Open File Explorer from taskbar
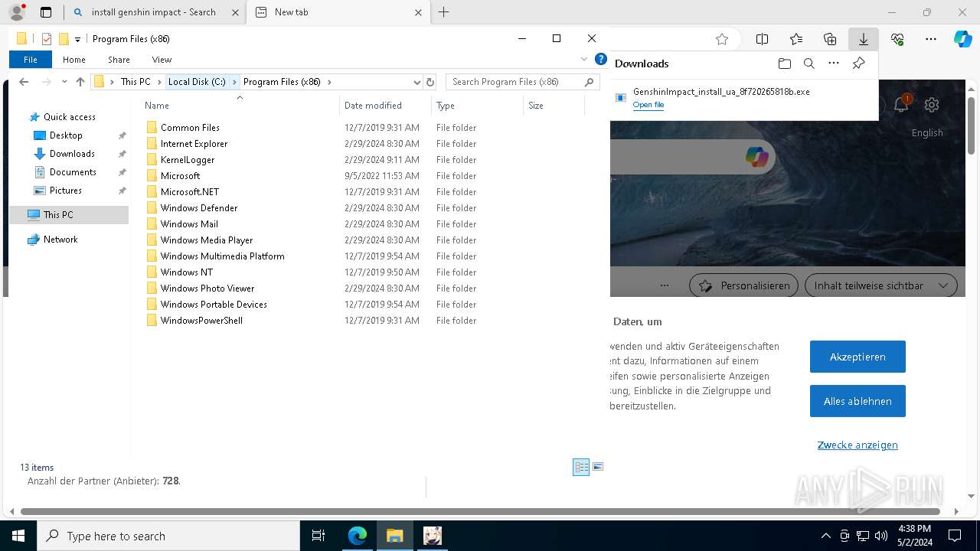980x551 pixels. click(394, 536)
